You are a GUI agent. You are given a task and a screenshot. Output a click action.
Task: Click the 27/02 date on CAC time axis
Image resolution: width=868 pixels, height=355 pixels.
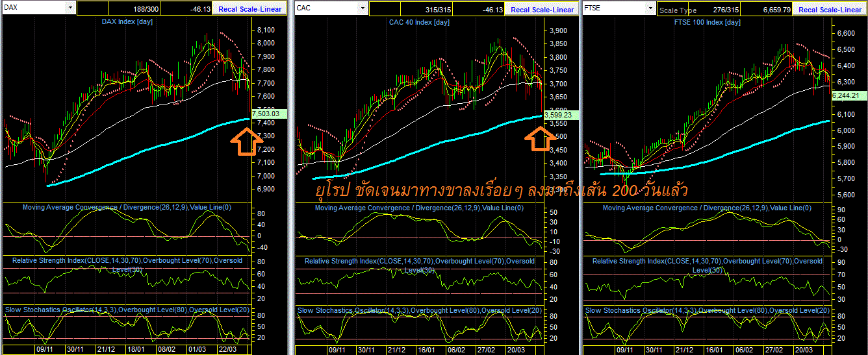click(x=487, y=349)
